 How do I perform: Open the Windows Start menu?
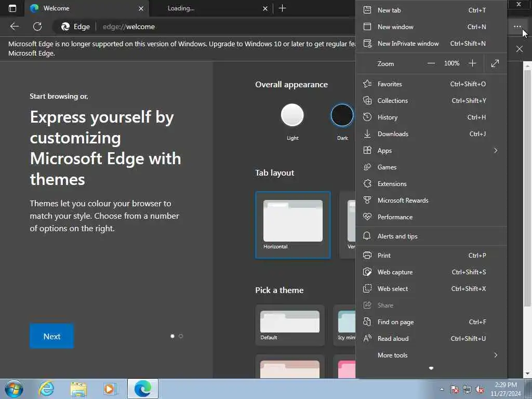[14, 389]
